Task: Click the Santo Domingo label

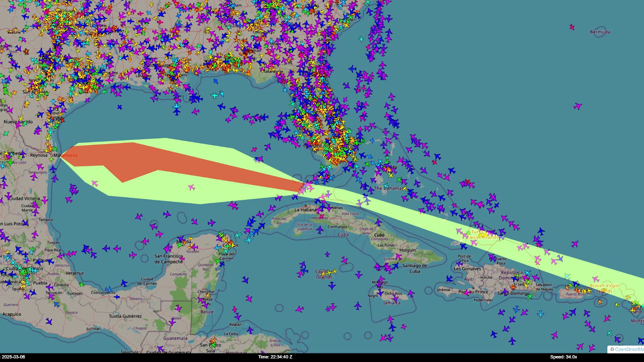Action: [x=513, y=293]
